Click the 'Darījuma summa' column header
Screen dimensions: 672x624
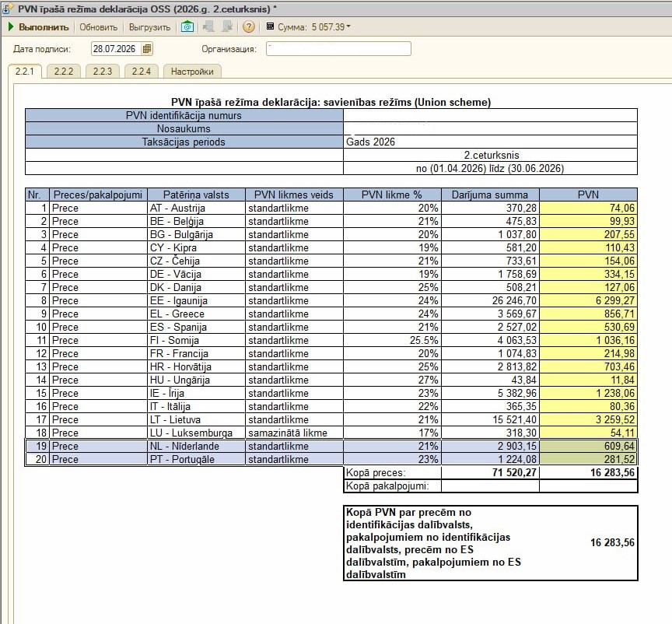[490, 195]
